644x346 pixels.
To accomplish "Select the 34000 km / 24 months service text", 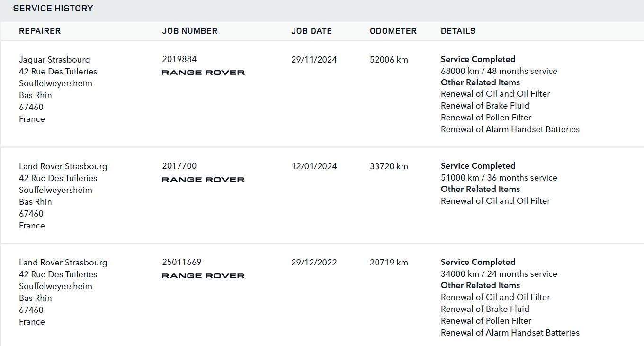I will tap(499, 274).
